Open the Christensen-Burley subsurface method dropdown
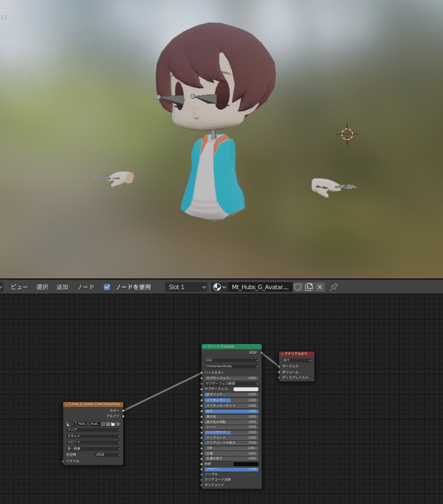Viewport: 443px width, 504px height. point(232,366)
